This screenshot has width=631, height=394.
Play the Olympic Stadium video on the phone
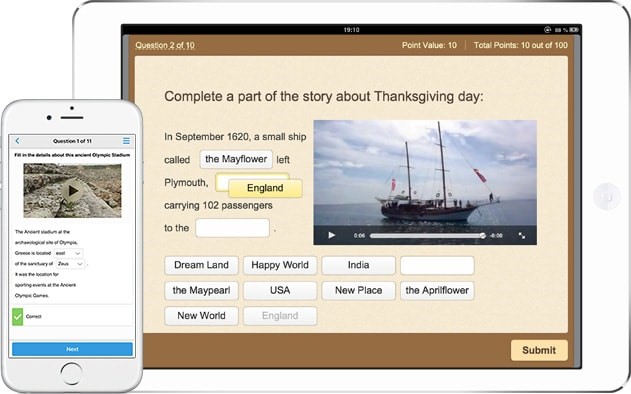click(72, 191)
